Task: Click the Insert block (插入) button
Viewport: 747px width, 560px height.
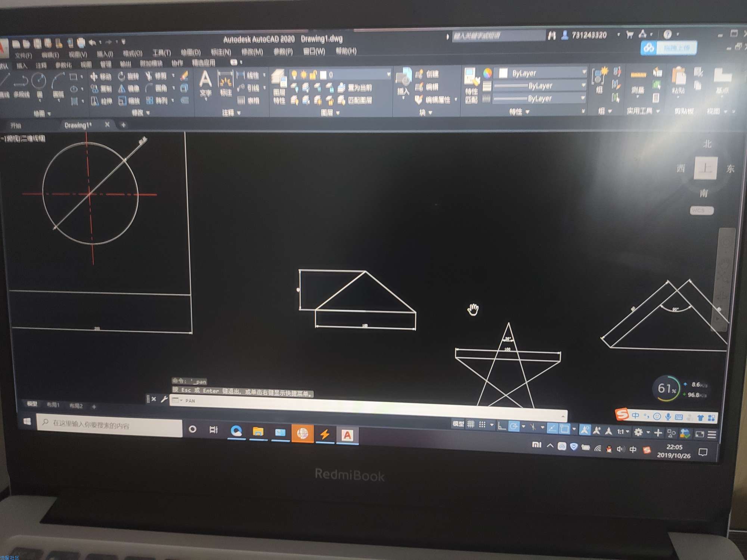Action: [403, 84]
